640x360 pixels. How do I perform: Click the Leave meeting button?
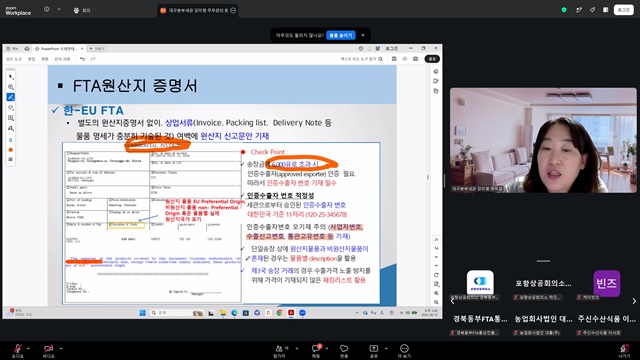point(624,350)
